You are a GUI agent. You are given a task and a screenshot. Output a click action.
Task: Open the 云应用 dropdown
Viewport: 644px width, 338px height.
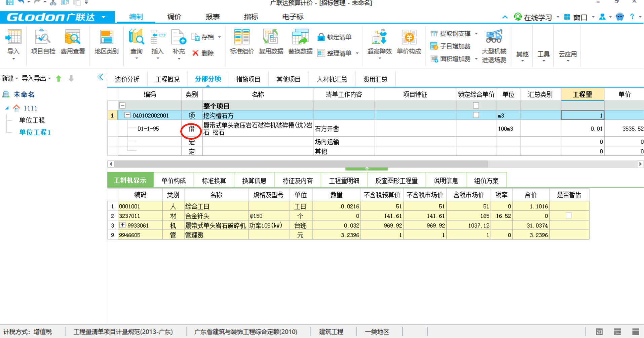568,56
